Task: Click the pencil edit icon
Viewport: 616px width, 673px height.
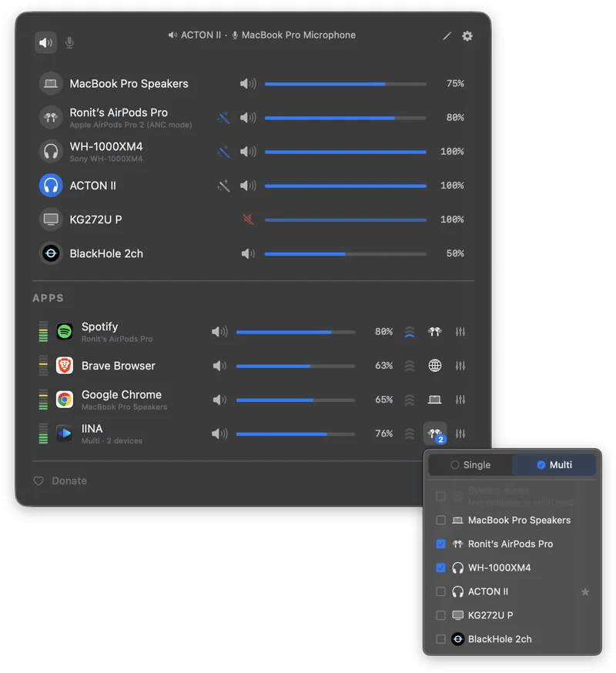Action: [447, 35]
